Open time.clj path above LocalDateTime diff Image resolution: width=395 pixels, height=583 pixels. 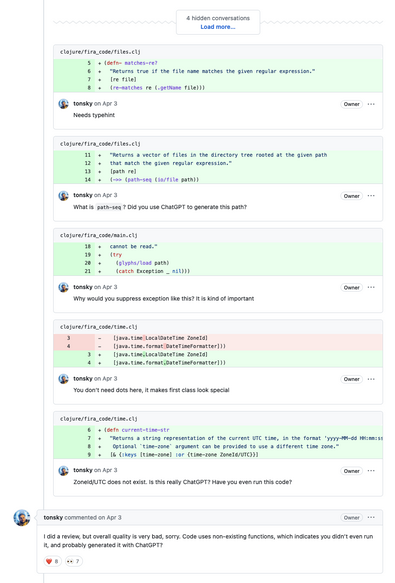(x=99, y=326)
